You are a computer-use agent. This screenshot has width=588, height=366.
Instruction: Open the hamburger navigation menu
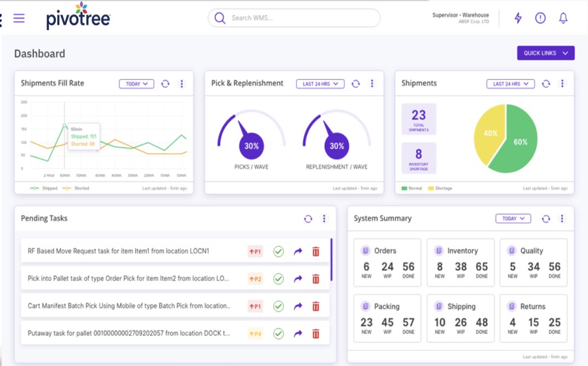coord(19,18)
